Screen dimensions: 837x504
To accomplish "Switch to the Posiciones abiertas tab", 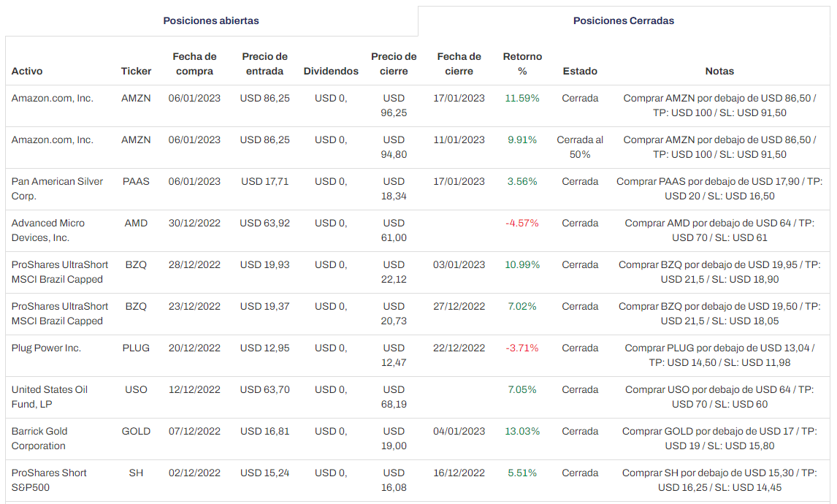I will pos(211,21).
